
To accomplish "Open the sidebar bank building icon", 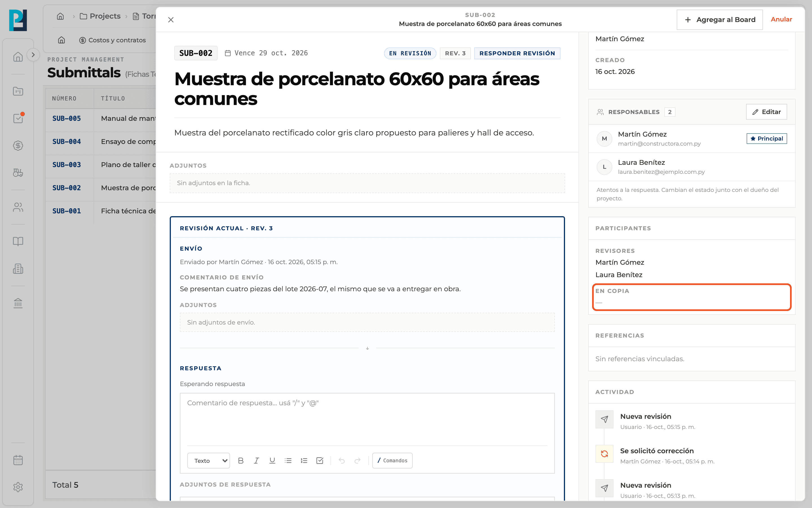I will tap(18, 303).
